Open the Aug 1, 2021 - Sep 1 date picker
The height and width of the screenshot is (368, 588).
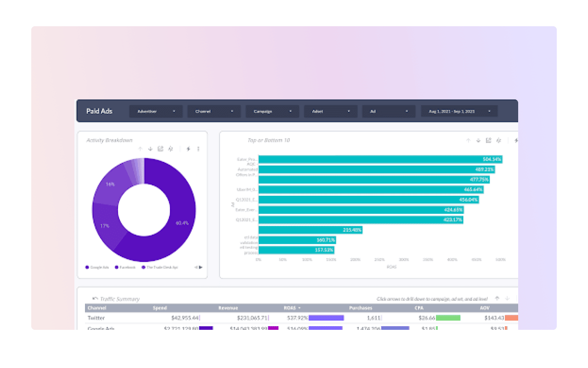[x=459, y=111]
